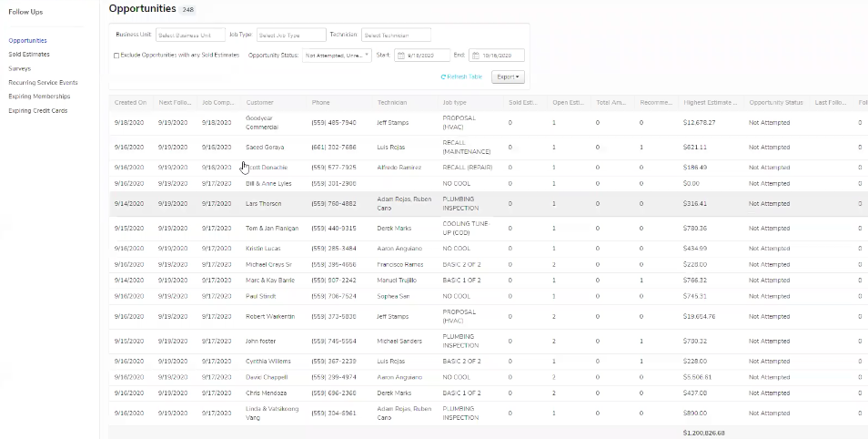
Task: Open the Business Unit dropdown
Action: coord(190,35)
